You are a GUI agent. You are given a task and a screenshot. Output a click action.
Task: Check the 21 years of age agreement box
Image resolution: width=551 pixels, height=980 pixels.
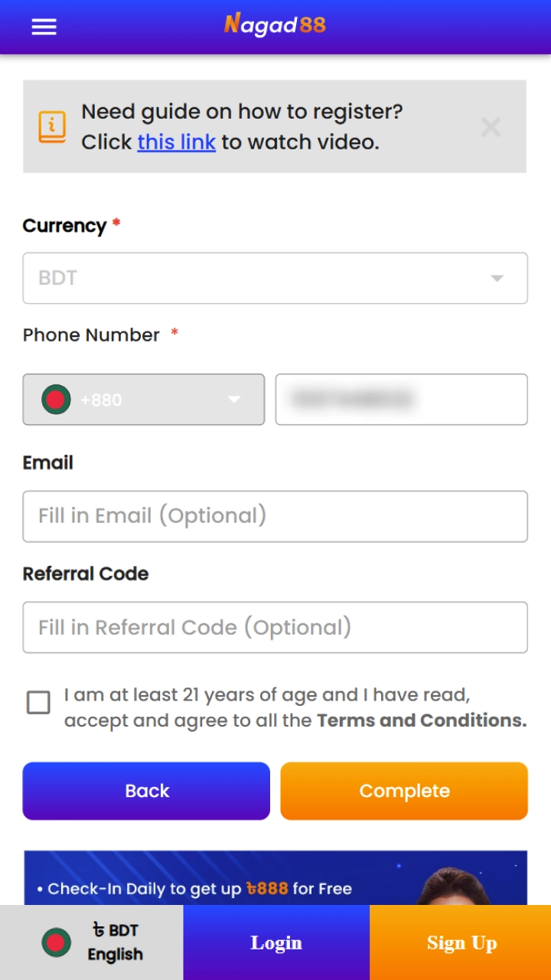click(38, 704)
